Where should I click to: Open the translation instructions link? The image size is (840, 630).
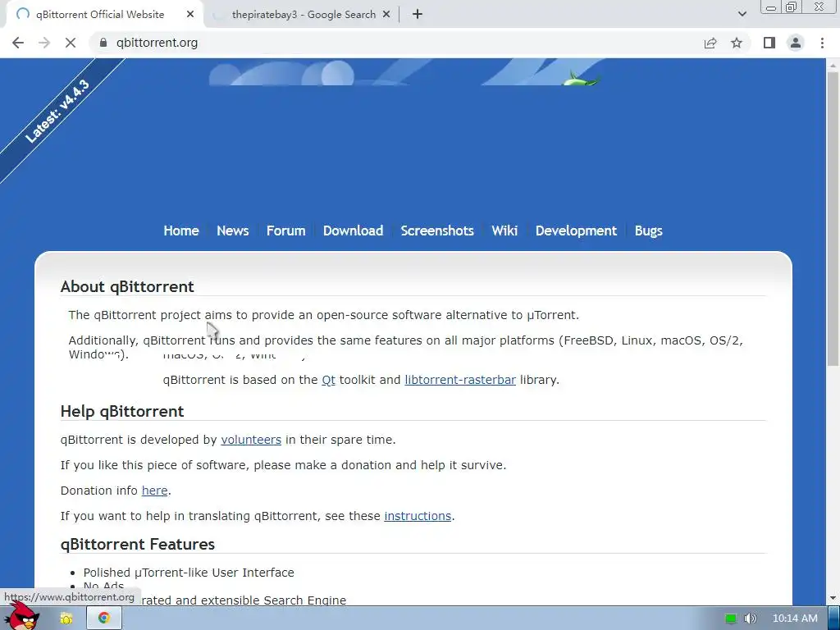(418, 516)
